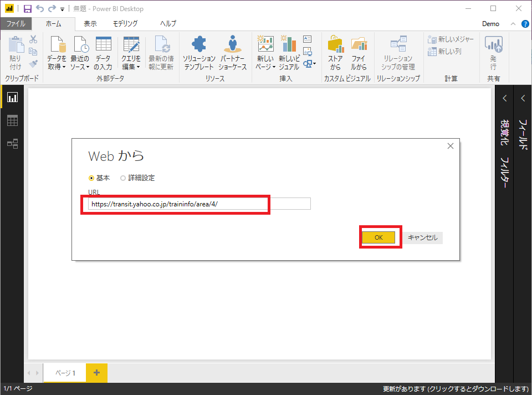Screen dimensions: 532x395
Task: Select the ページ 1 tab
Action: (65, 373)
